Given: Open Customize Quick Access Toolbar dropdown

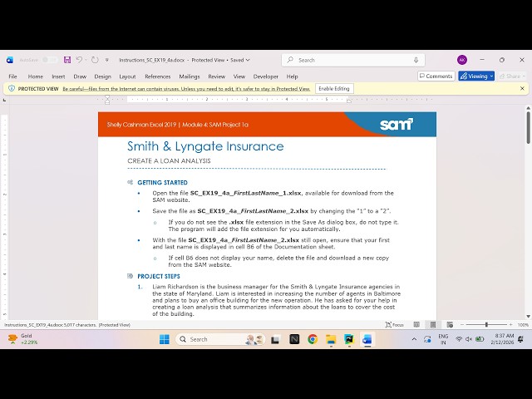Looking at the screenshot, I should [107, 60].
